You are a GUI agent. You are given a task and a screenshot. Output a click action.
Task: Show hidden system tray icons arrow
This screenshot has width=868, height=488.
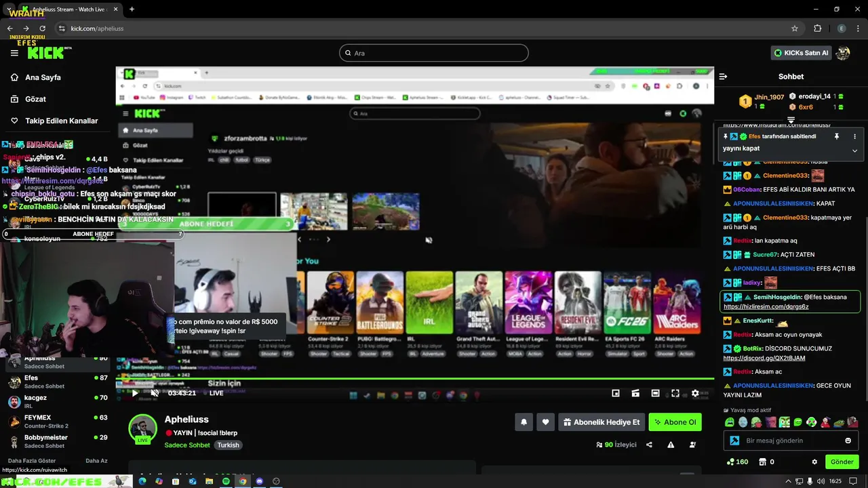789,481
